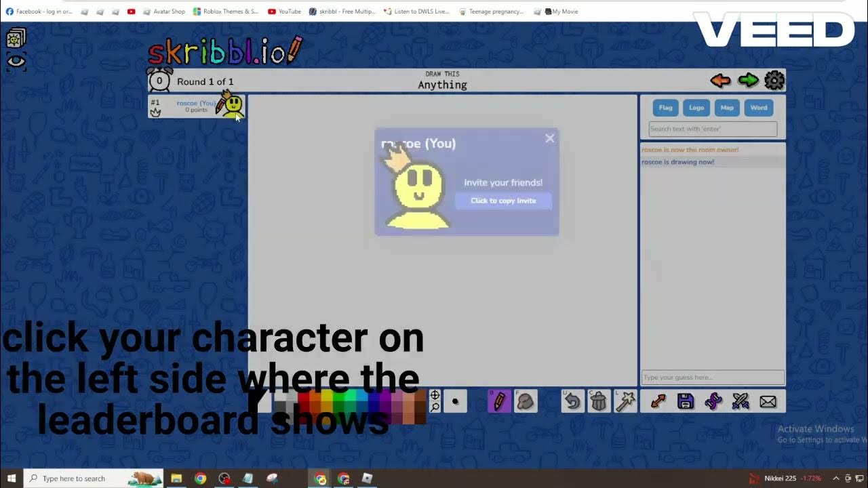Clear canvas with the trash can
This screenshot has width=868, height=488.
599,401
